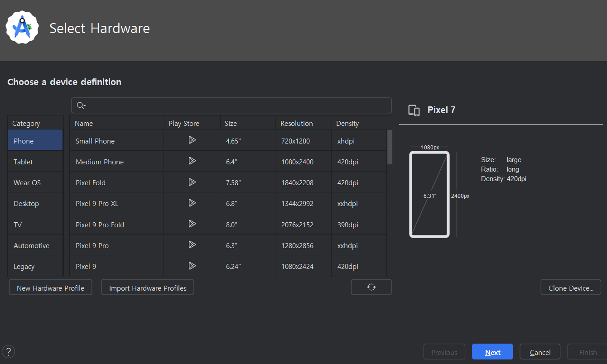Click the Clone Device button

coord(570,288)
